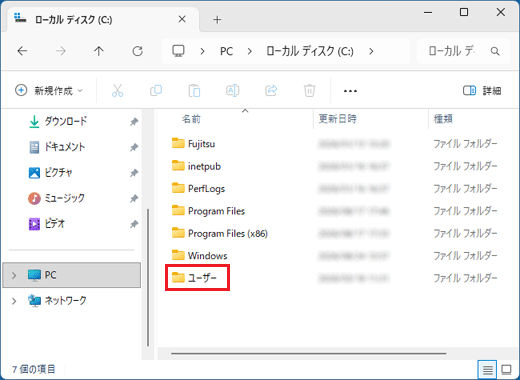This screenshot has width=520, height=380.
Task: Sort by the 種類 column header
Action: (443, 119)
